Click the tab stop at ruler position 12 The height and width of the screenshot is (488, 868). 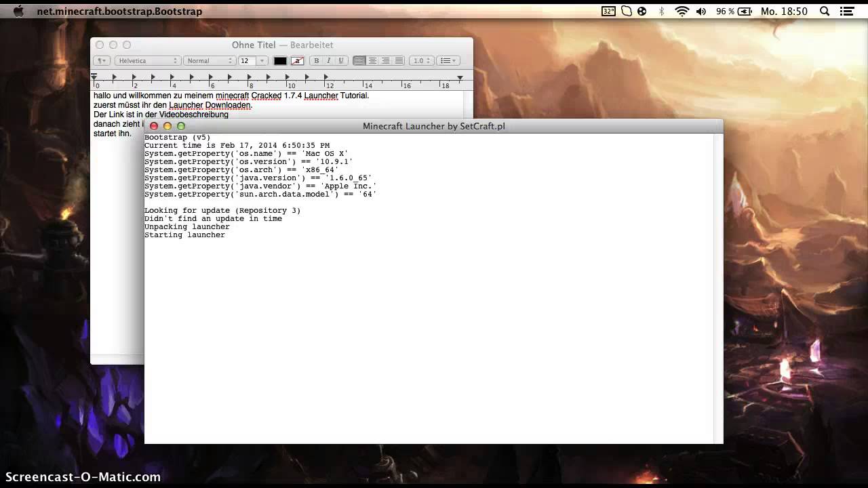[326, 77]
